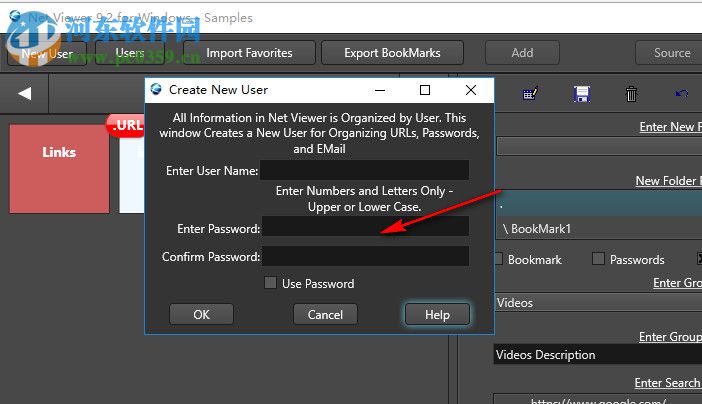This screenshot has height=404, width=702.
Task: Close the Create New User dialog
Action: [471, 90]
